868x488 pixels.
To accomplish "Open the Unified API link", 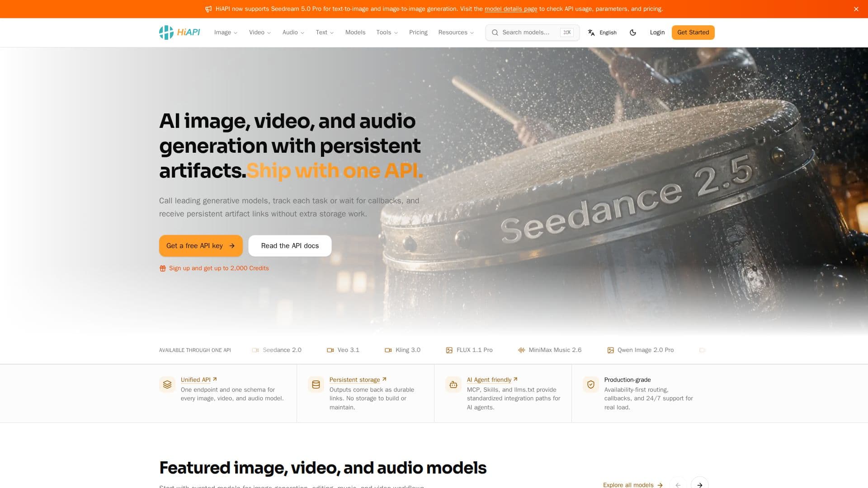I will [199, 380].
